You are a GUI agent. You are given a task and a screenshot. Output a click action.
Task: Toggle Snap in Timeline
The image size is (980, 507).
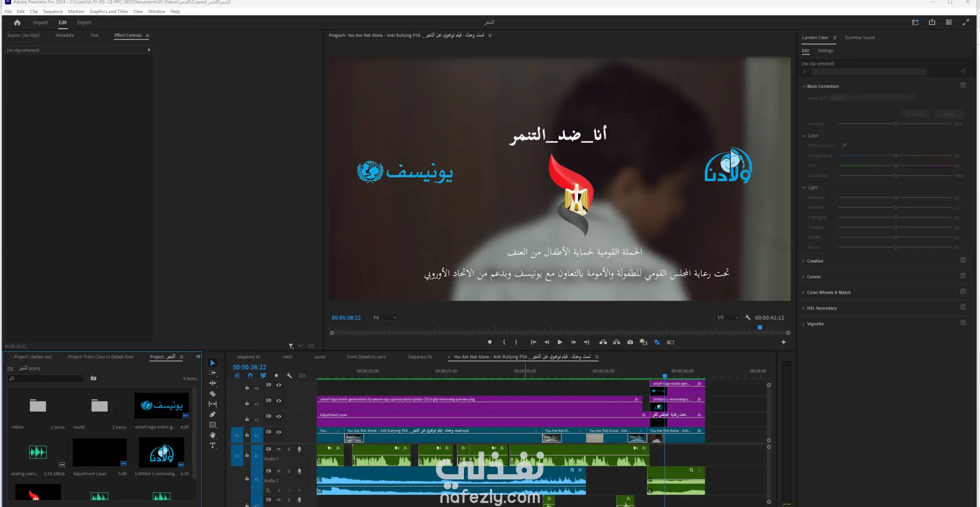click(250, 376)
